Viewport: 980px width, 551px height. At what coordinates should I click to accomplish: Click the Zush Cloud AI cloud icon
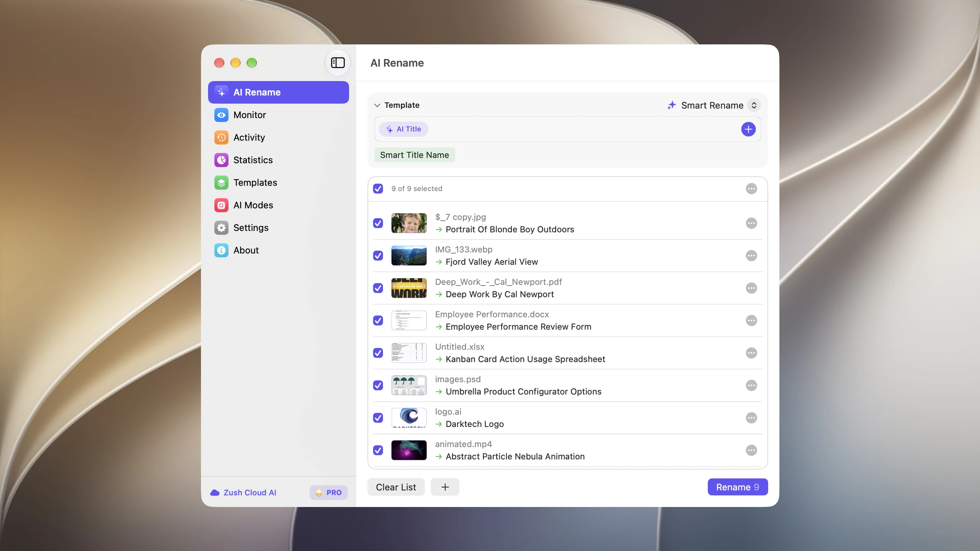tap(215, 492)
